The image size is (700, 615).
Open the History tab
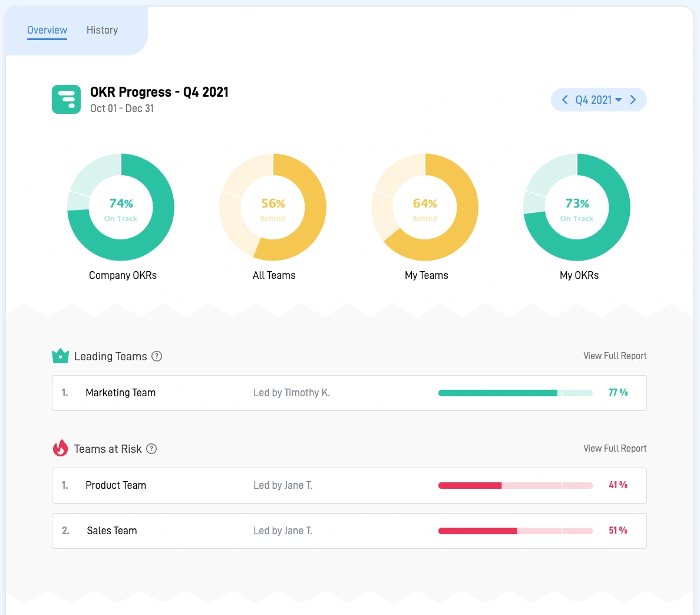pos(103,30)
